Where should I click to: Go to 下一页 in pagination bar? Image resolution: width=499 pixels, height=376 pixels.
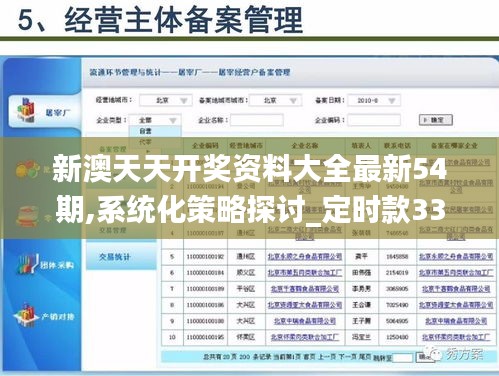tap(347, 357)
